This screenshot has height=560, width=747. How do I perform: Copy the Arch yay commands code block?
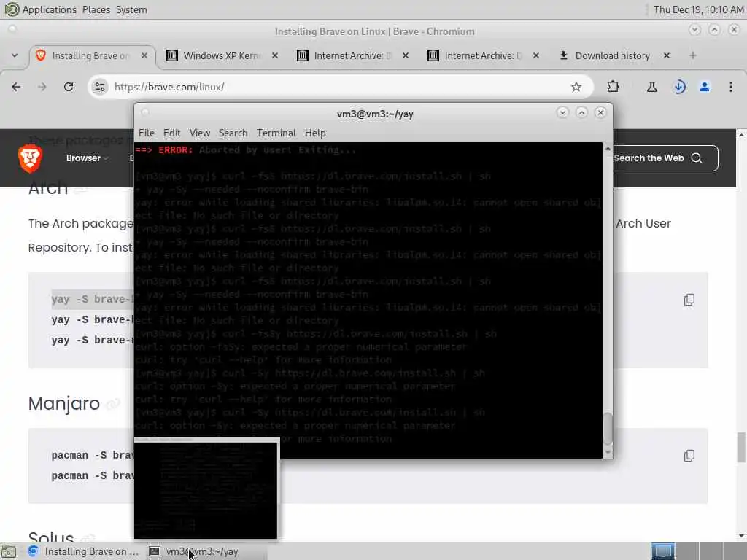(689, 300)
